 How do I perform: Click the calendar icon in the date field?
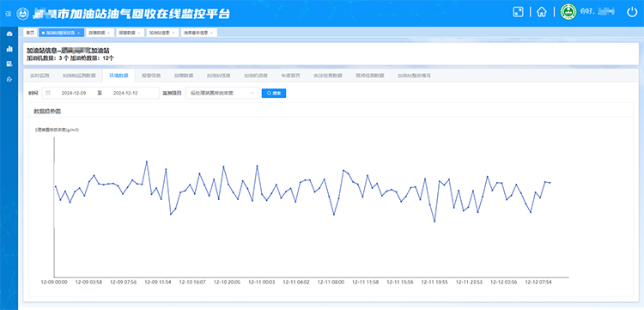click(x=48, y=94)
